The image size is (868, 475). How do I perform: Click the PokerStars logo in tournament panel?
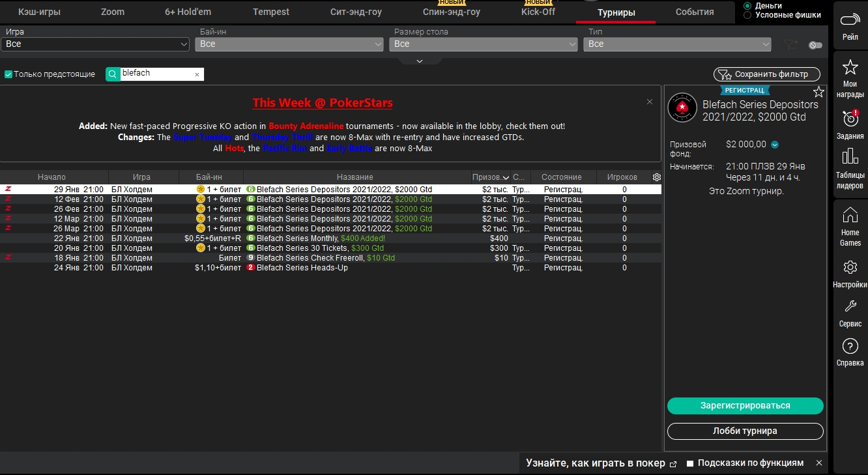coord(682,108)
